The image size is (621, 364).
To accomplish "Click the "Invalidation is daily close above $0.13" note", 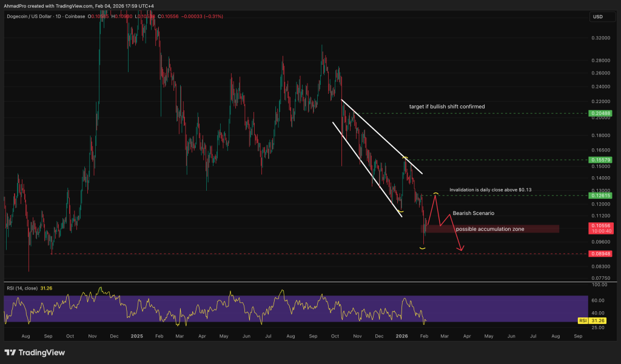I will coord(490,190).
